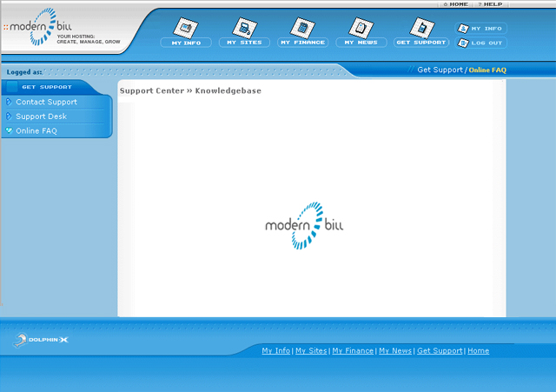Click the Logged as label
The width and height of the screenshot is (556, 392).
(x=24, y=72)
